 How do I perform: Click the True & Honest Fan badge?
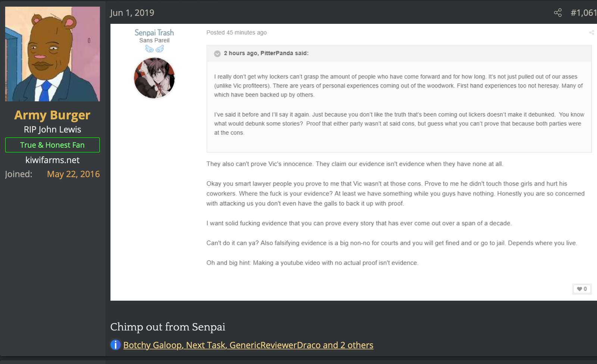(x=53, y=145)
